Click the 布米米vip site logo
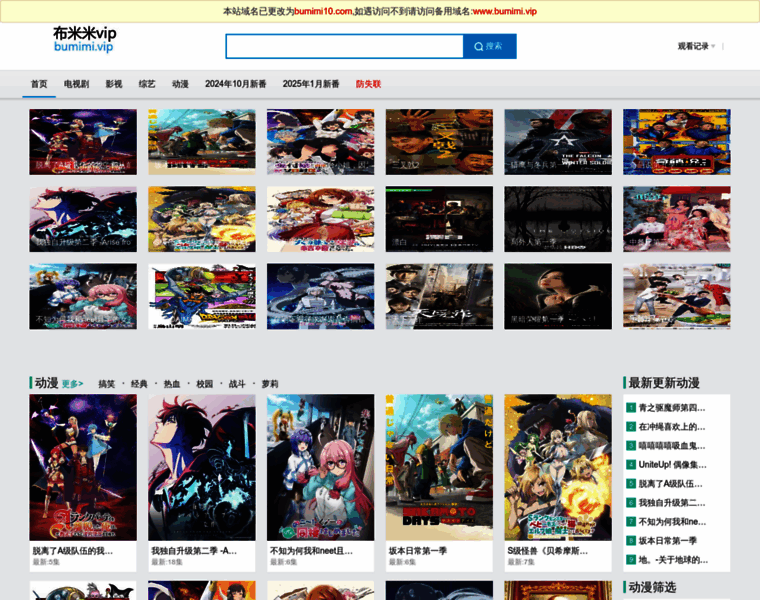This screenshot has height=600, width=760. [x=84, y=39]
